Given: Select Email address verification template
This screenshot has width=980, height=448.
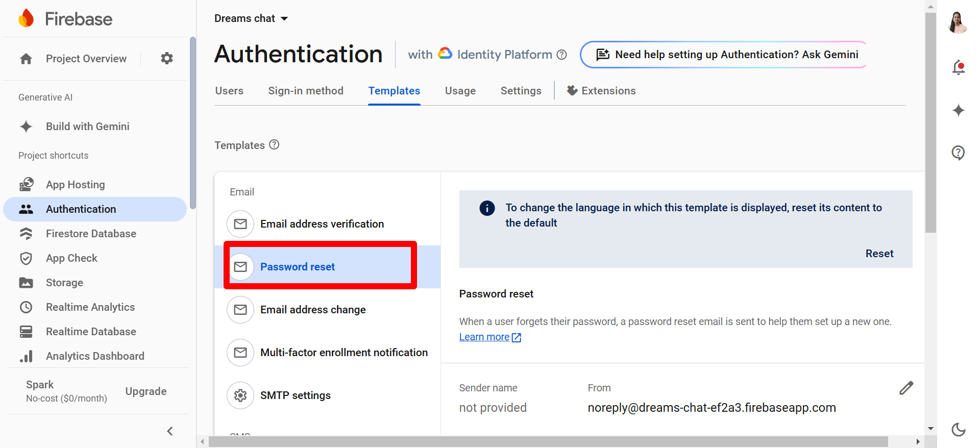Looking at the screenshot, I should (327, 224).
